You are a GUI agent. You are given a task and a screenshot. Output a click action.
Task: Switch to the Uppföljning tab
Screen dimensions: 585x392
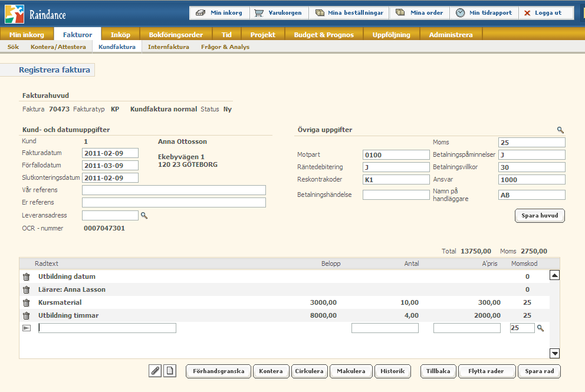(391, 35)
